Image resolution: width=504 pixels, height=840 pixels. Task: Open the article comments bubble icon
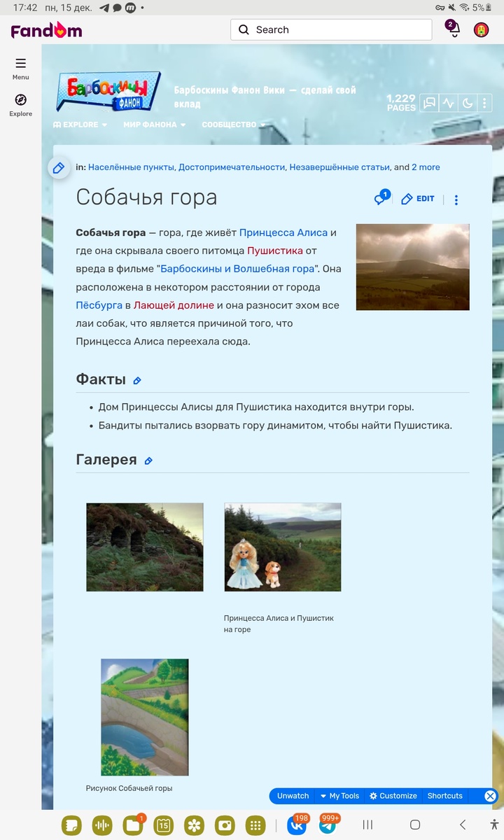(x=381, y=198)
